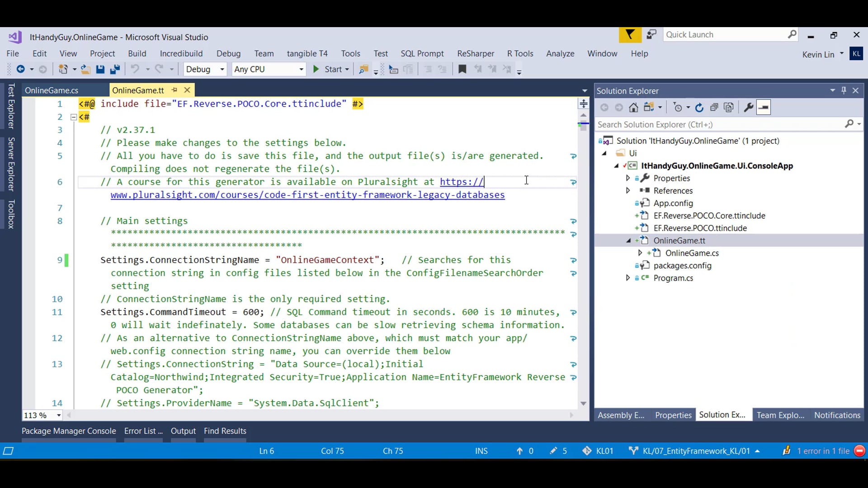
Task: Open Properties wrench icon in Solution Explorer
Action: [x=748, y=108]
